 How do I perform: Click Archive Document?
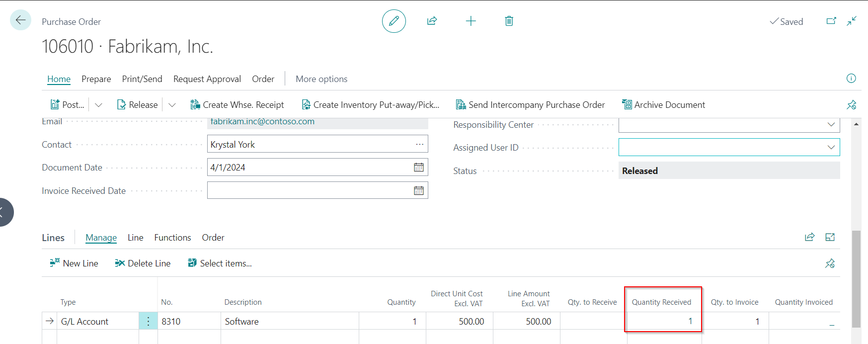point(663,105)
